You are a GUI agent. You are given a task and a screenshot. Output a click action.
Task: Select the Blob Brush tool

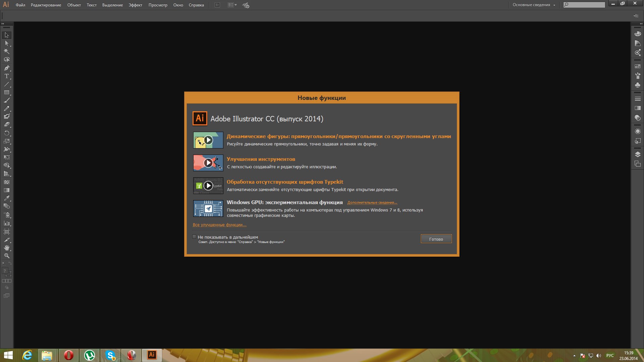click(x=7, y=116)
